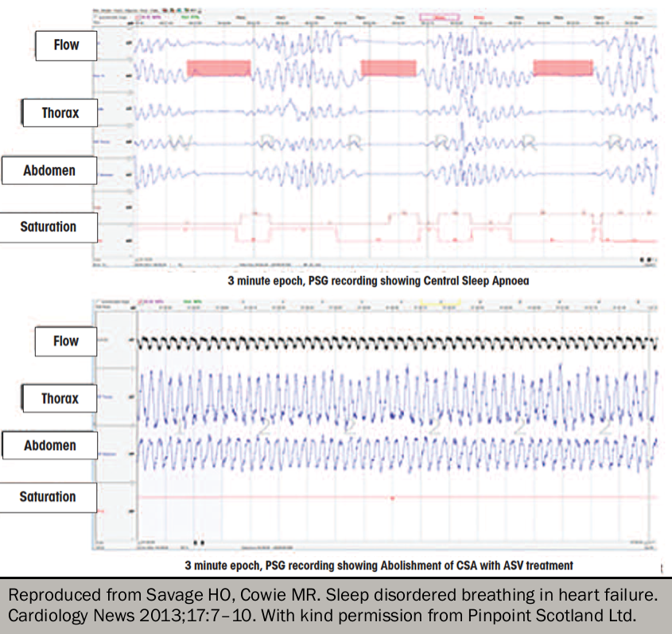Select the last red apnoea event box

tap(562, 68)
